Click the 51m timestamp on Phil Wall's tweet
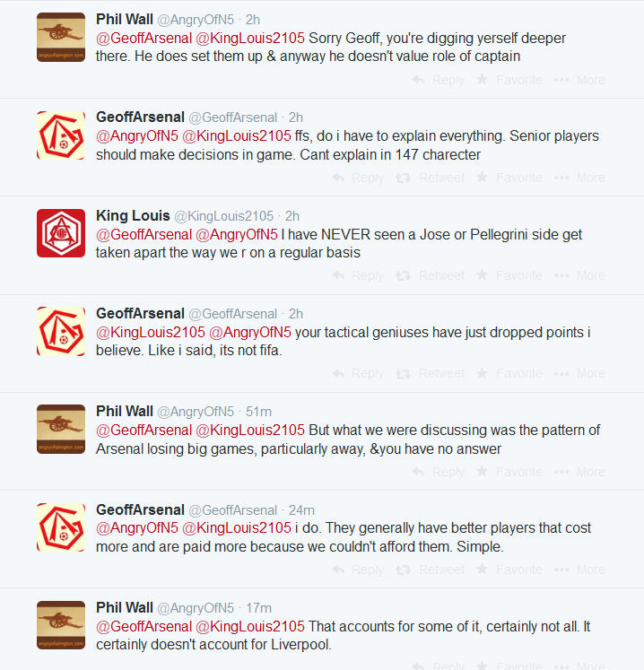The width and height of the screenshot is (644, 670). coord(258,412)
